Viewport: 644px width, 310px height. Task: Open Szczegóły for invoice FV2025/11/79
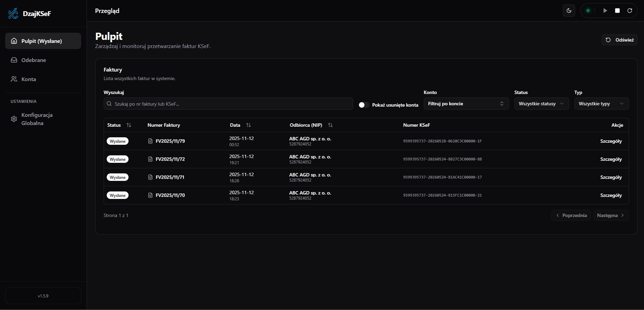[611, 141]
